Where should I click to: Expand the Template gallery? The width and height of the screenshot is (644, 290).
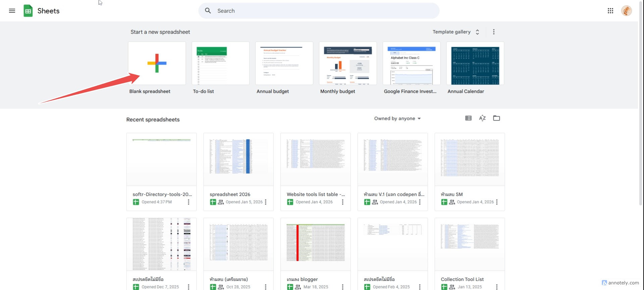coord(456,32)
